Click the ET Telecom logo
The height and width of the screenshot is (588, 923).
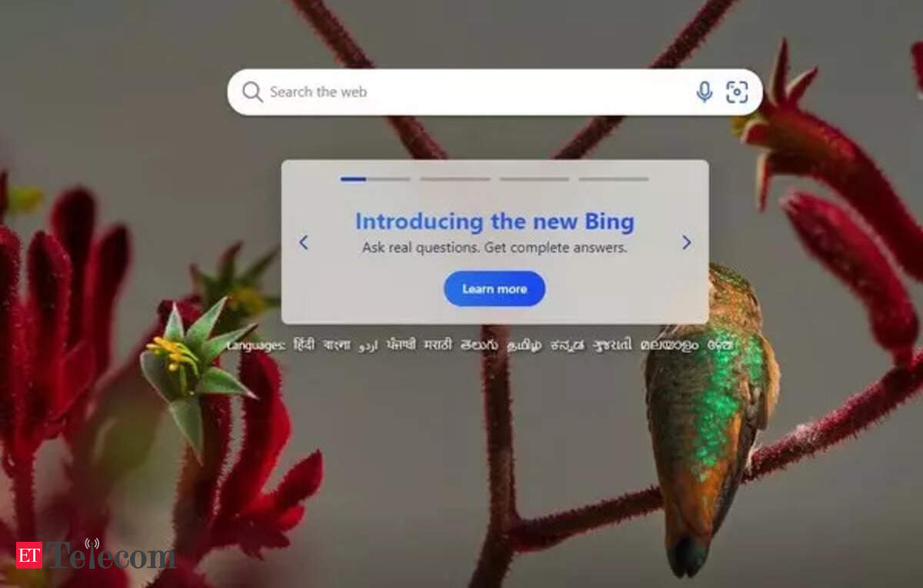(x=96, y=555)
